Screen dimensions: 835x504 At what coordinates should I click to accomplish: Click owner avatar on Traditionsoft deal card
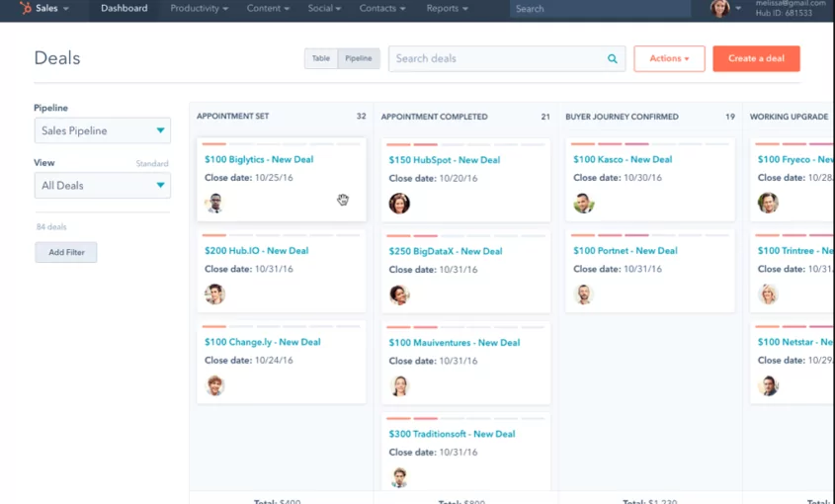(x=399, y=477)
